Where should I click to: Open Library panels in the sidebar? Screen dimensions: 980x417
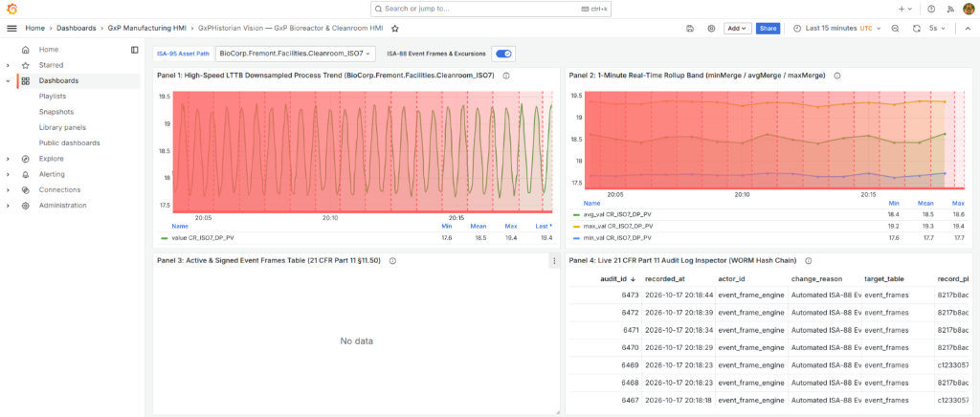coord(62,127)
